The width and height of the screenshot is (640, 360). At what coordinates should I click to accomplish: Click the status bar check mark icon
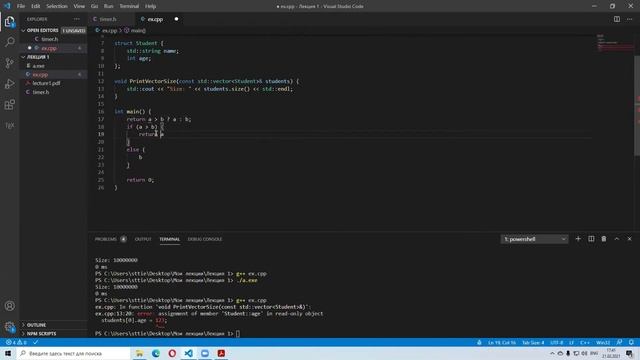click(x=36, y=342)
